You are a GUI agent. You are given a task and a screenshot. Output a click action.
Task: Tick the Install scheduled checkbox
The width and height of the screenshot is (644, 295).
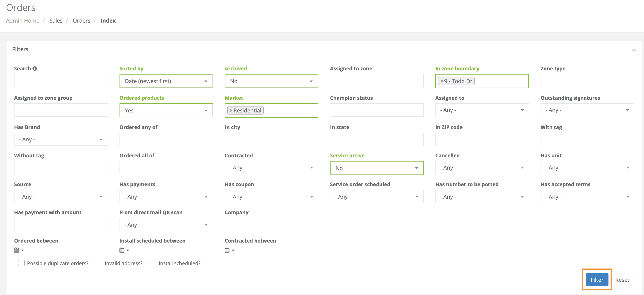coord(153,263)
